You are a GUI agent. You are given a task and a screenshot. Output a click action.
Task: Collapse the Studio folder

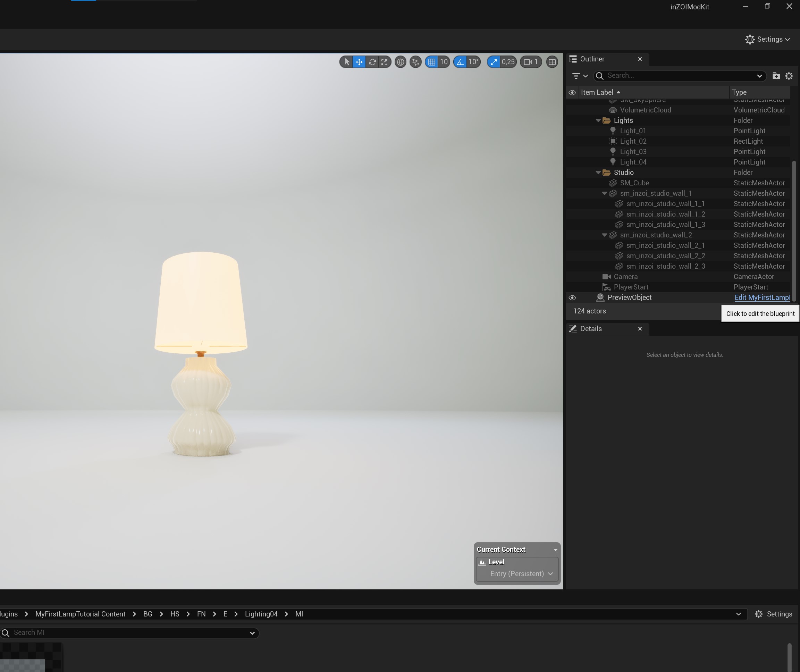pyautogui.click(x=598, y=173)
